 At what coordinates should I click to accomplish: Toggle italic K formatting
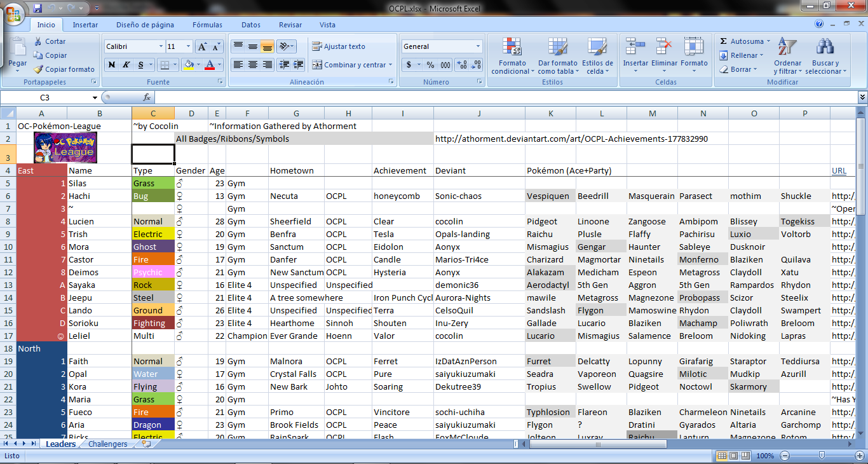pos(126,65)
